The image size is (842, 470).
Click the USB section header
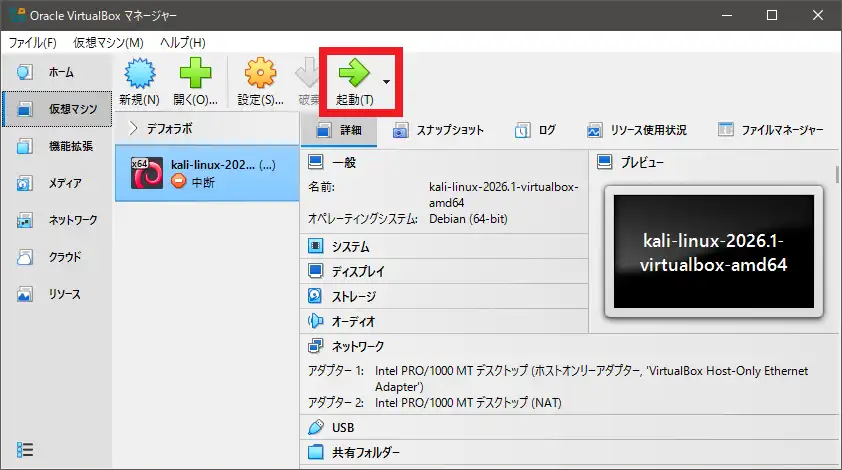coord(569,428)
